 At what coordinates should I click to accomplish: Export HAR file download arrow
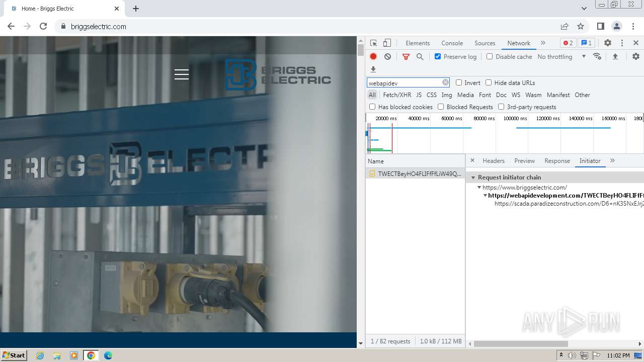click(x=373, y=69)
